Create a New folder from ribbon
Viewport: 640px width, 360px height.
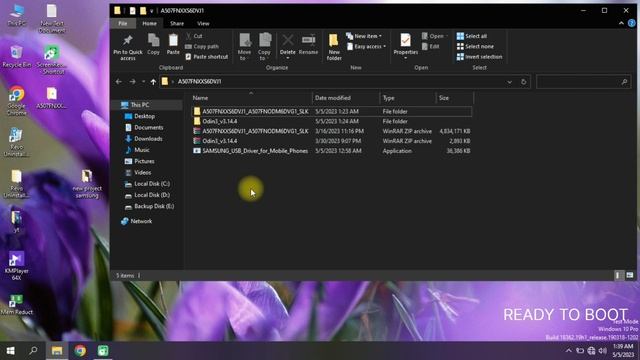pyautogui.click(x=334, y=47)
